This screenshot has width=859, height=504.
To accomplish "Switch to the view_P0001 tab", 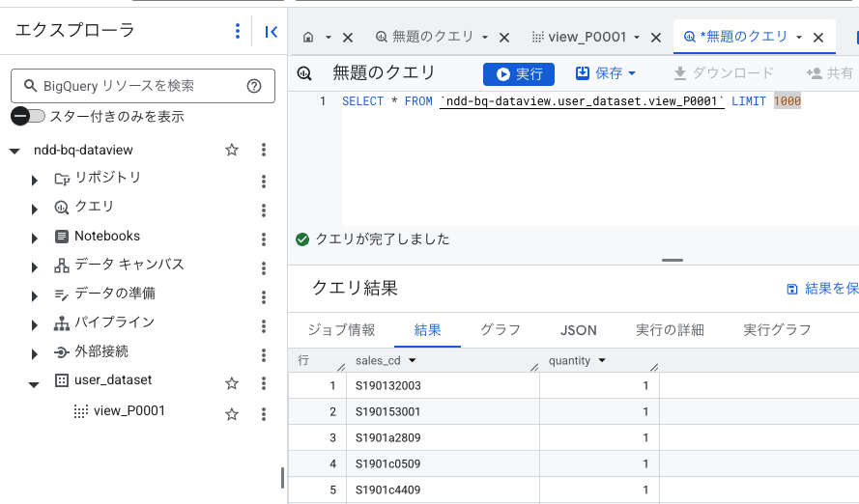I will pos(579,37).
